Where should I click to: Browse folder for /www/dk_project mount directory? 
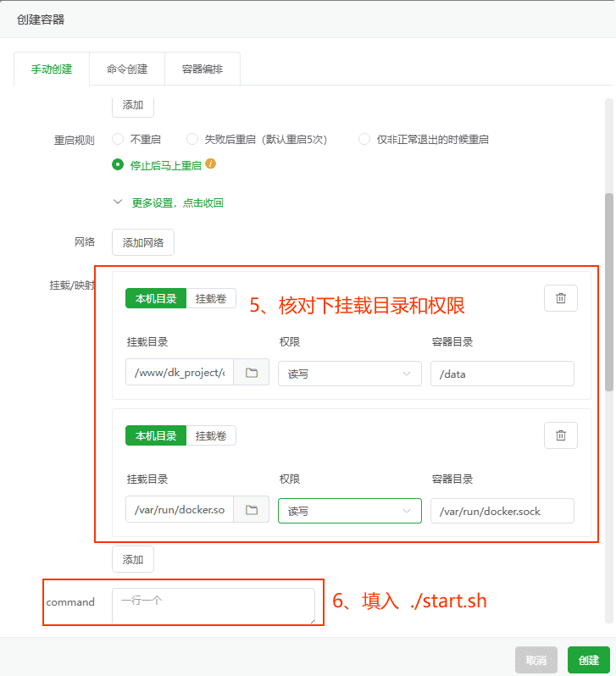252,373
